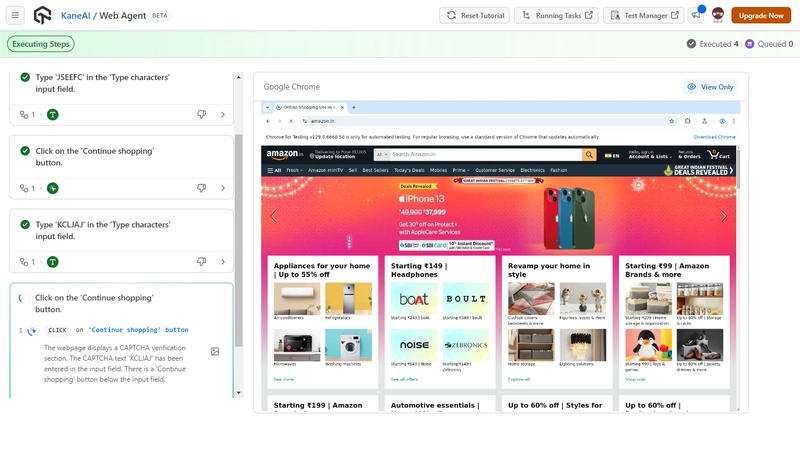Open the screenshot image icon in the running step

[215, 352]
